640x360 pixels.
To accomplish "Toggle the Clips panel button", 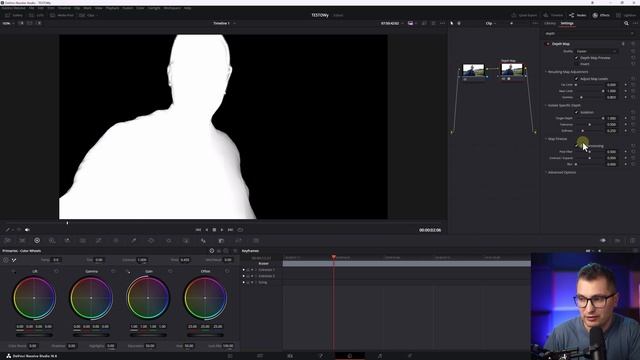I will [87, 15].
